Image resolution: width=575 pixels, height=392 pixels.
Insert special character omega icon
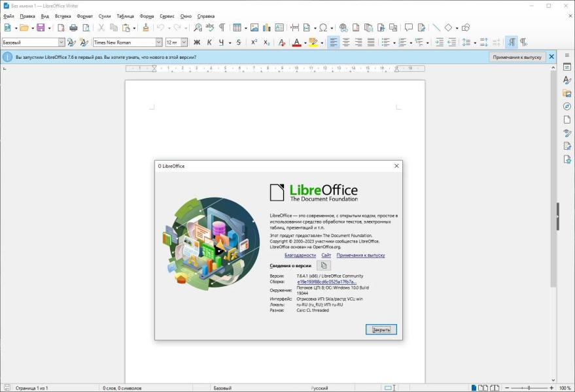323,27
